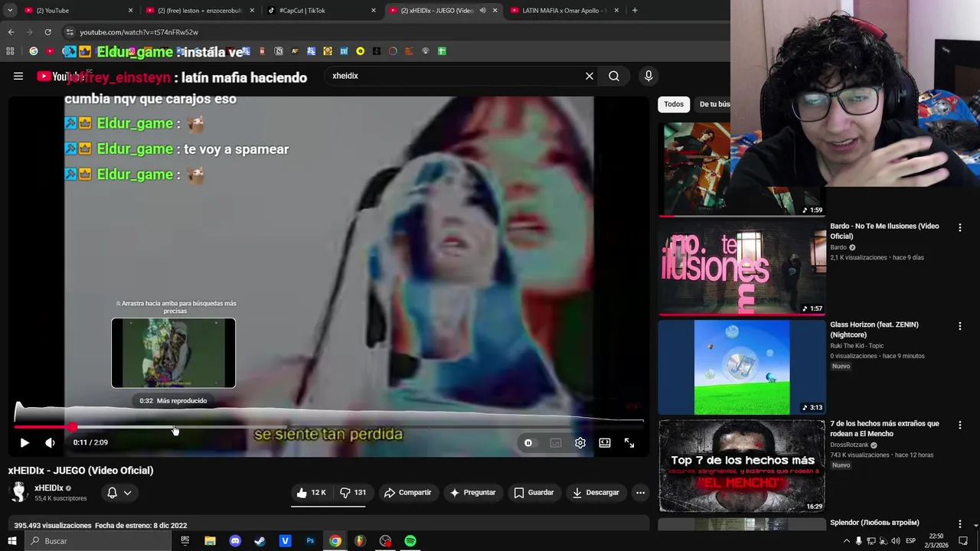Switch to LATIN MAFIA x Omar Apollo tab
980x551 pixels.
tap(565, 11)
